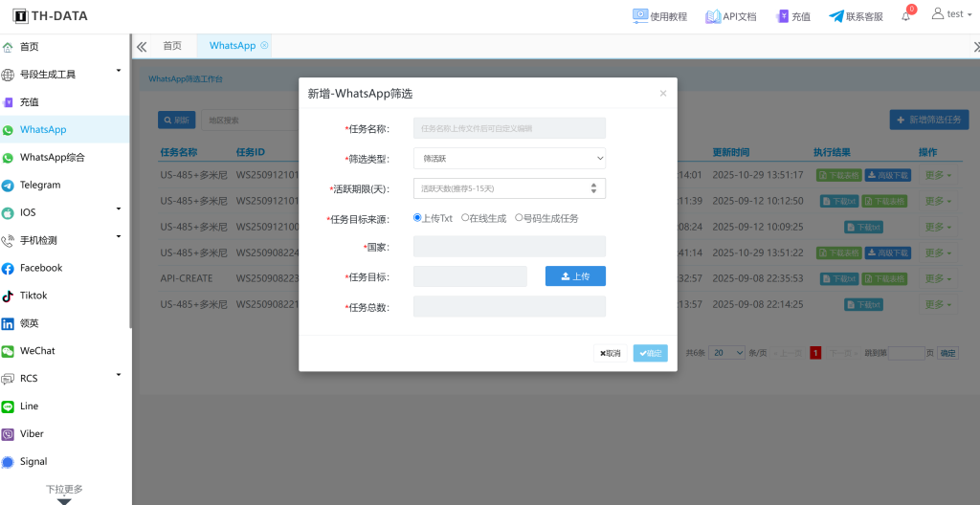Click the 任务名称 input field
980x505 pixels.
click(509, 128)
